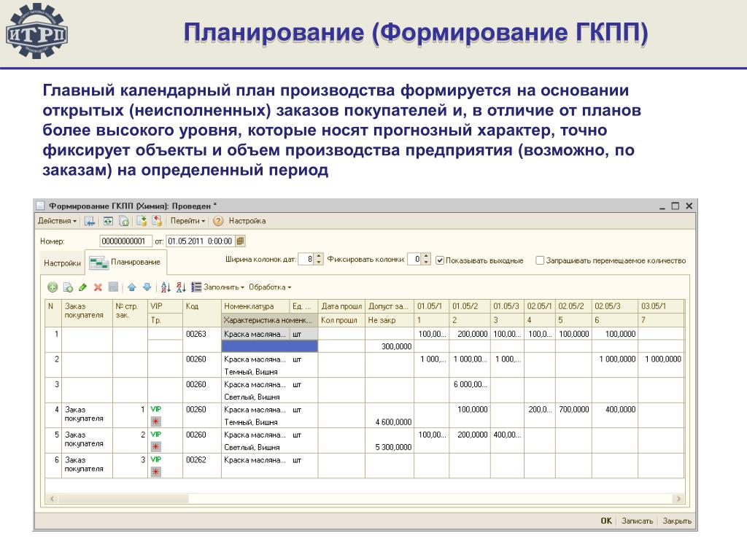This screenshot has height=560, width=747.
Task: Click the Закрыть button
Action: pos(676,521)
